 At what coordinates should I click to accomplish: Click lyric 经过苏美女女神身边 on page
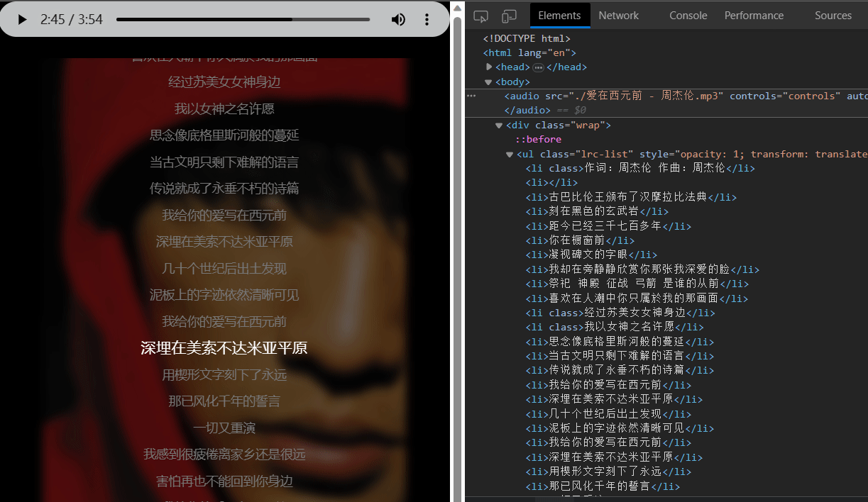pyautogui.click(x=224, y=82)
